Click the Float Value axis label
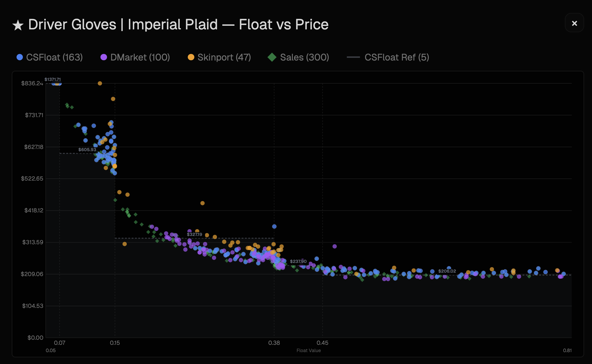This screenshot has width=592, height=364. pos(308,351)
